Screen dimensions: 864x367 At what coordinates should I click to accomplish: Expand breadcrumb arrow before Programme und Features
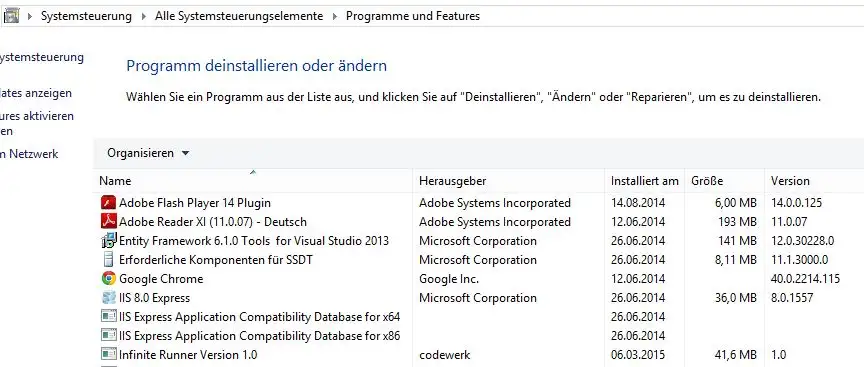click(x=334, y=16)
